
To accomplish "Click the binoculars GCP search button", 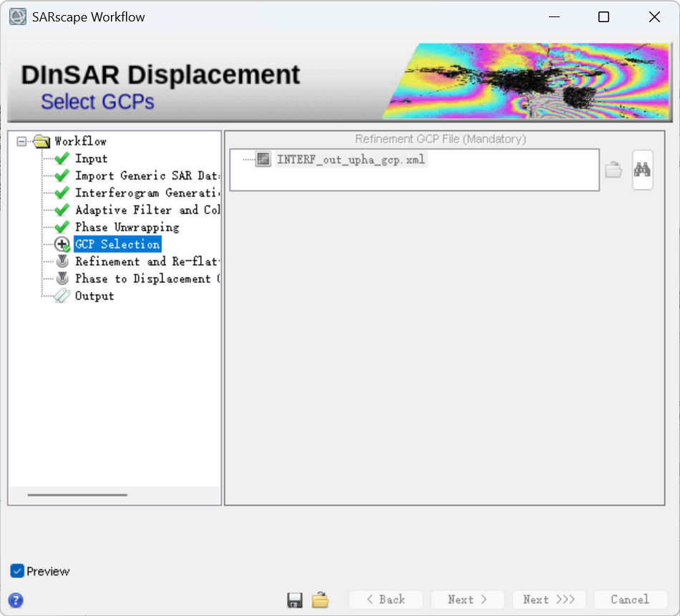I will (642, 170).
